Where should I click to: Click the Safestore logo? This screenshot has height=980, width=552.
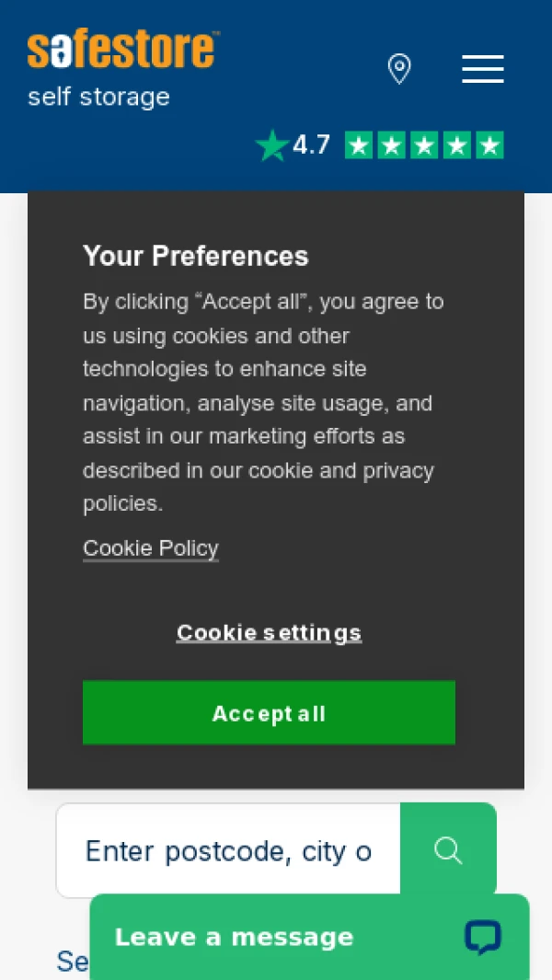(x=123, y=50)
